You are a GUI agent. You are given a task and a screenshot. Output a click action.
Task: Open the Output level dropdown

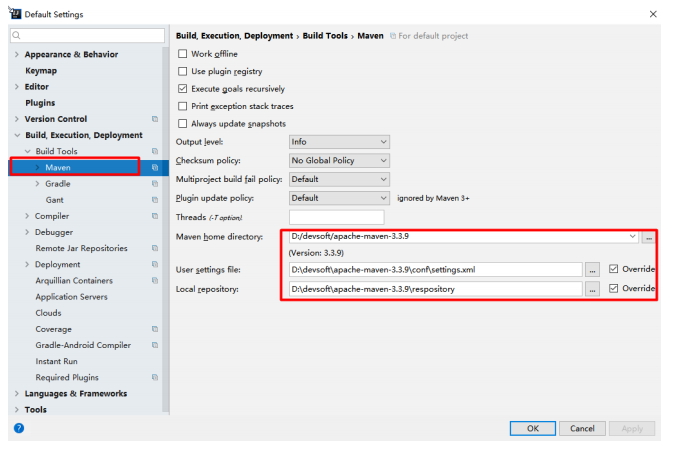pos(339,141)
